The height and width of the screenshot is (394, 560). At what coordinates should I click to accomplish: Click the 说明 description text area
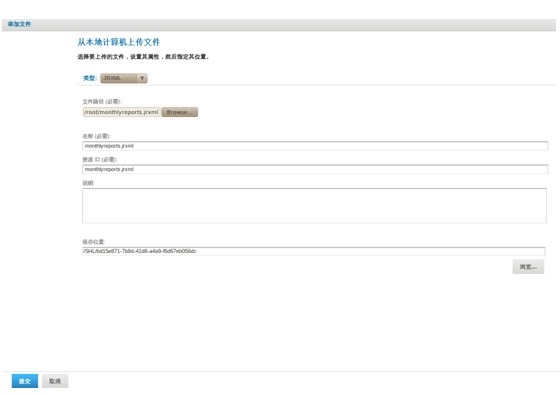[314, 206]
